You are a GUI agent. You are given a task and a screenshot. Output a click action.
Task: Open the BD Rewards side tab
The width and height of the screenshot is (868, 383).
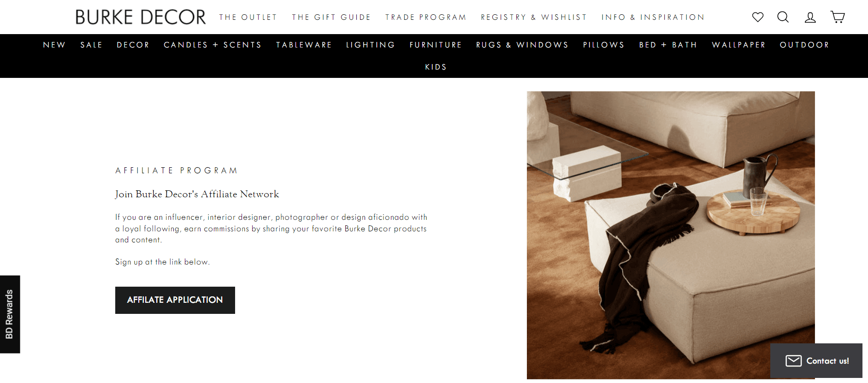(10, 314)
